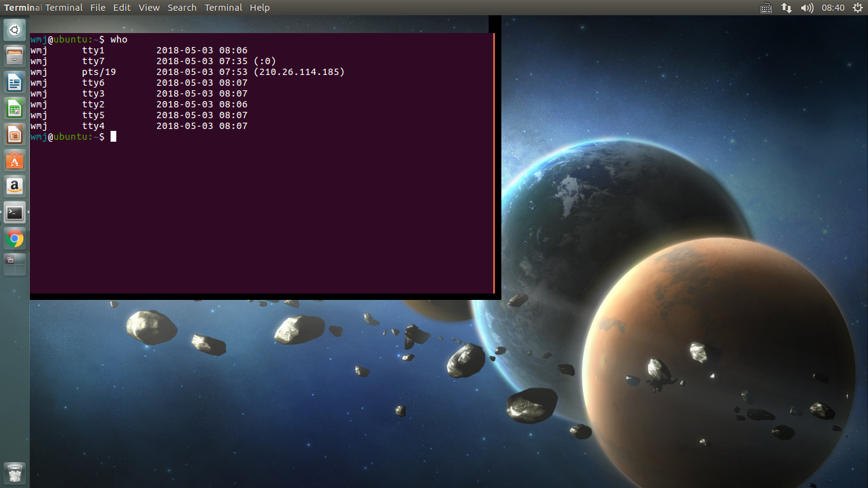Open the system gear session menu
The image size is (868, 488).
point(857,8)
